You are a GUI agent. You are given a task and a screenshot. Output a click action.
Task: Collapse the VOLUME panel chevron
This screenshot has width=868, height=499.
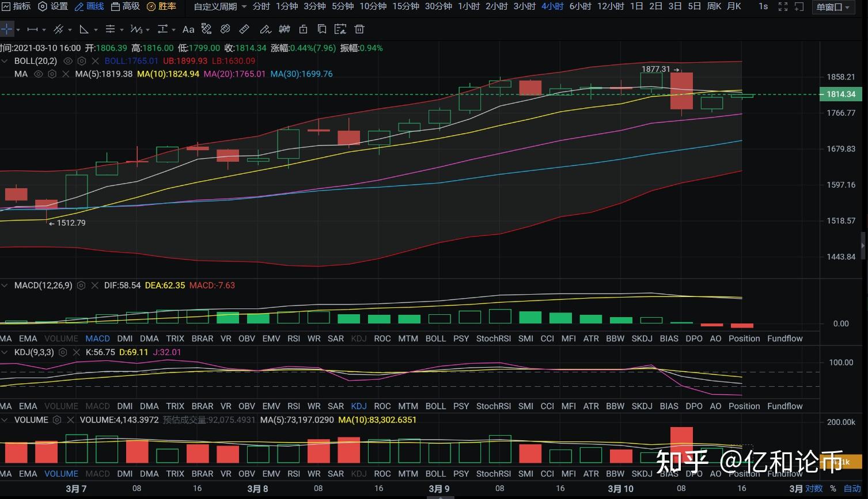pos(6,420)
